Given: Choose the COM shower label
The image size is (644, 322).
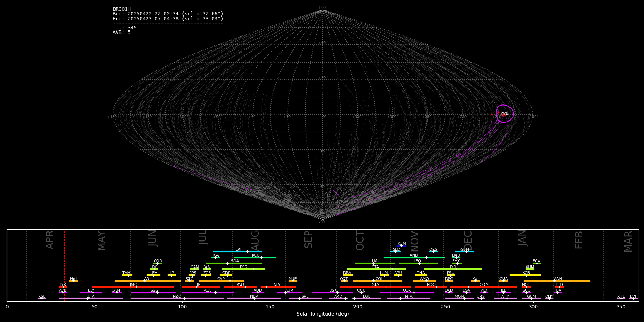Looking at the screenshot, I should [x=484, y=285].
